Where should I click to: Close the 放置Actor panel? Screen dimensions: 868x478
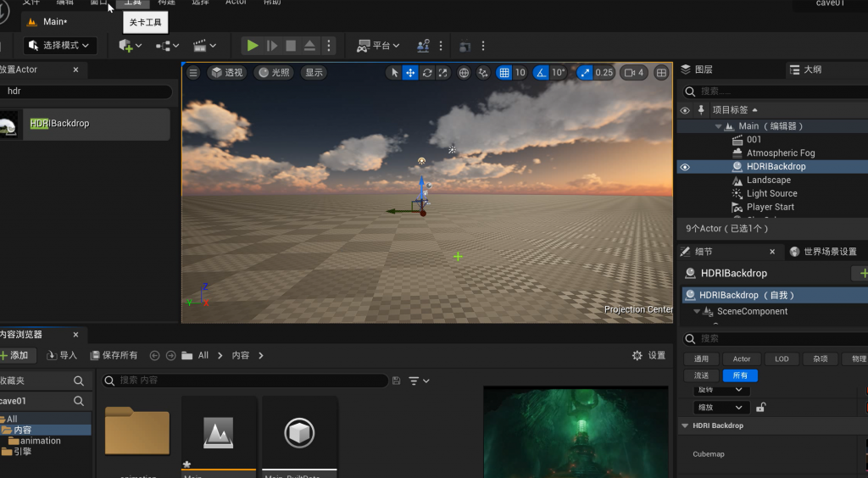click(75, 69)
